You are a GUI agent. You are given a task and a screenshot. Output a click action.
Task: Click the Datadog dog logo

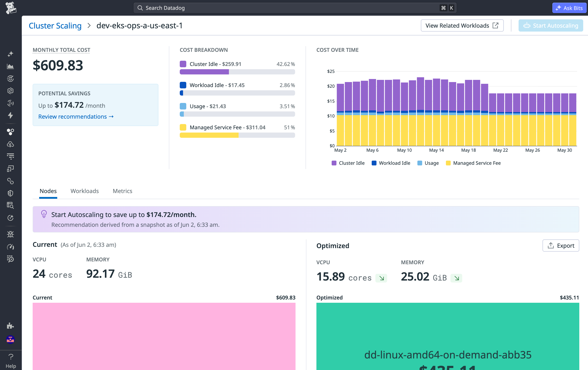click(x=11, y=8)
